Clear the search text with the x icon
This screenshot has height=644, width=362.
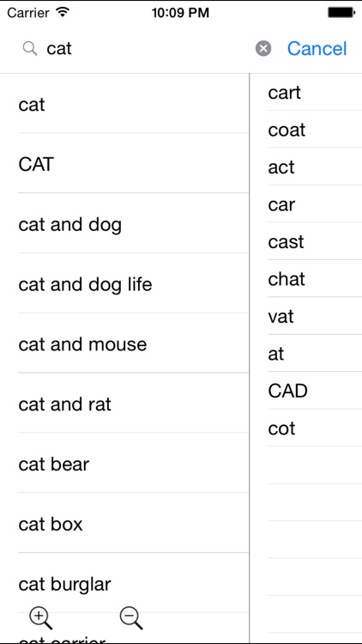pyautogui.click(x=263, y=49)
